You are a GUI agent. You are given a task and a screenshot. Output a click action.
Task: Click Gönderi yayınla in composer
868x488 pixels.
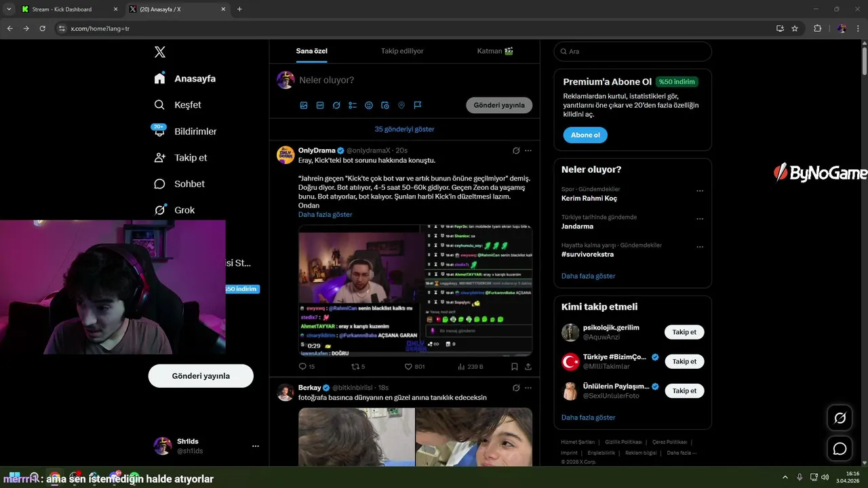tap(499, 105)
